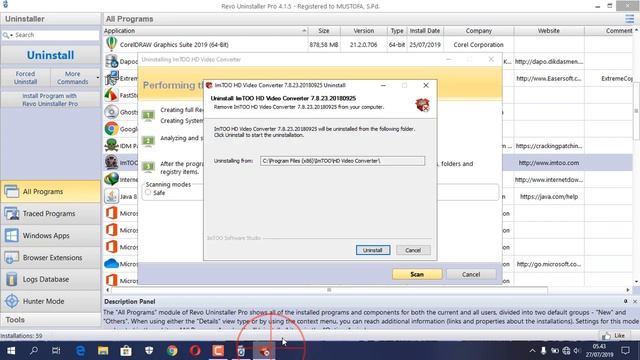Sort list by Type column header

pos(397,31)
